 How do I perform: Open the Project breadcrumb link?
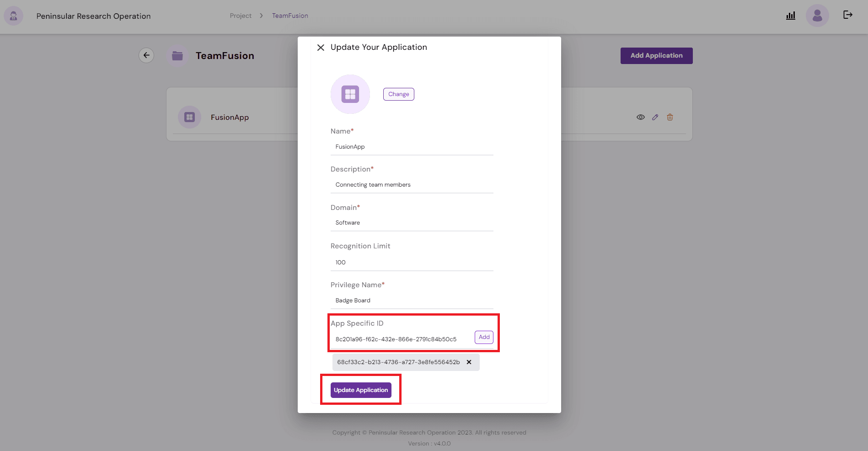(241, 16)
